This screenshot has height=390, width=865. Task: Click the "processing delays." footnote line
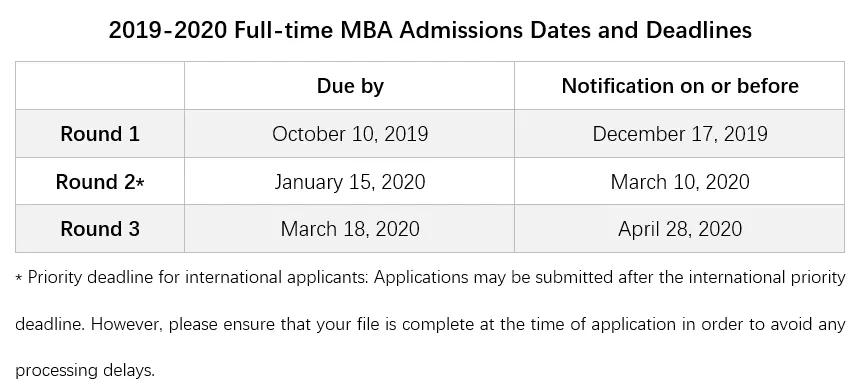click(x=85, y=370)
